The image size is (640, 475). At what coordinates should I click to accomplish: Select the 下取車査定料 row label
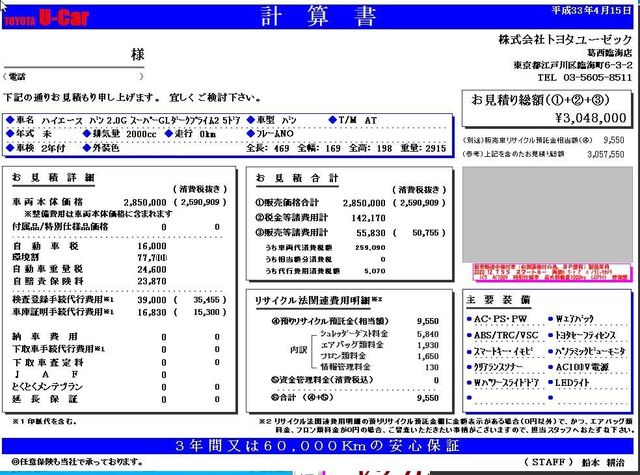tap(48, 362)
